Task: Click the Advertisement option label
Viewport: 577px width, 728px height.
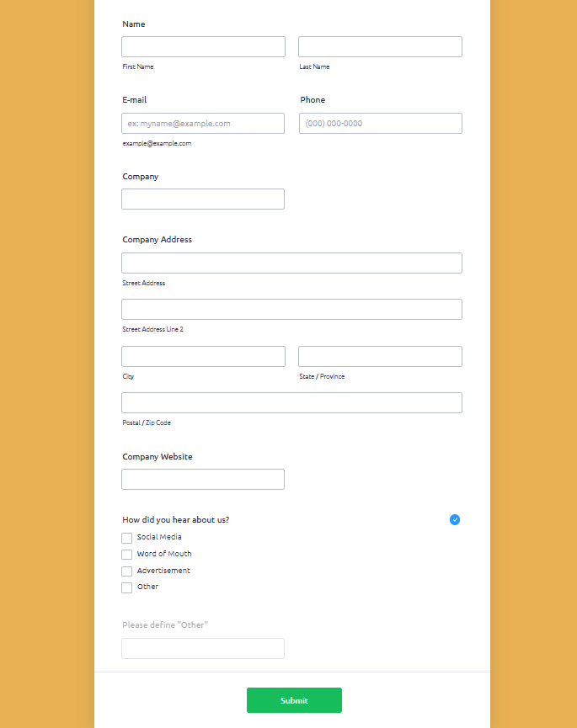Action: [x=163, y=571]
